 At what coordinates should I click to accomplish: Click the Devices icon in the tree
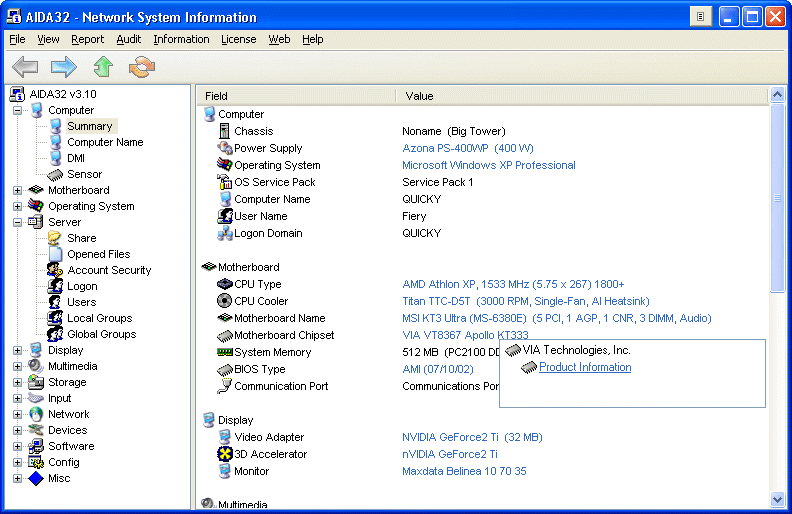pyautogui.click(x=36, y=430)
